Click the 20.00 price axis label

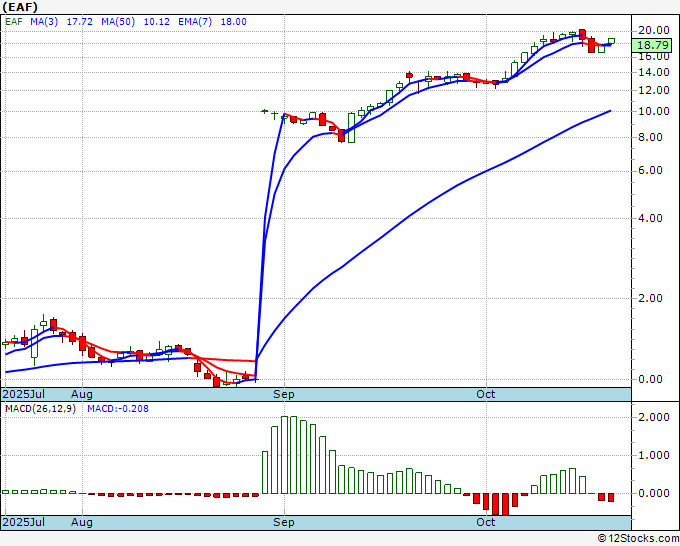[x=654, y=30]
